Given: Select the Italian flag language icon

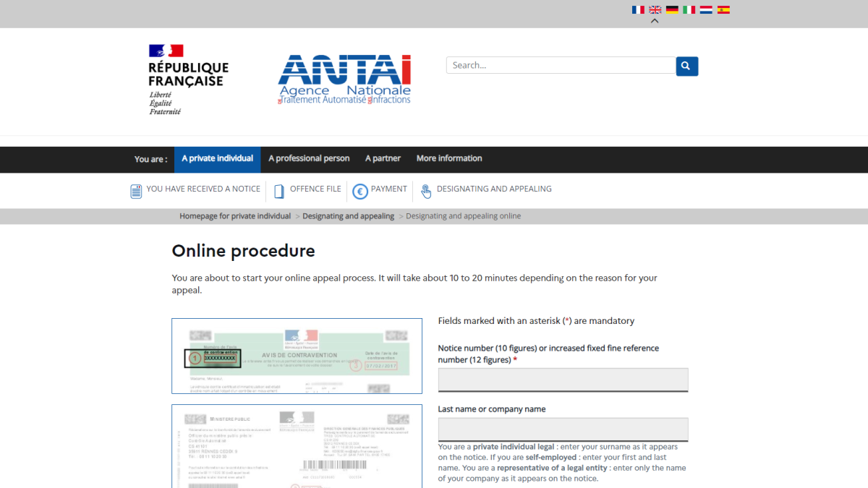Looking at the screenshot, I should coord(689,9).
